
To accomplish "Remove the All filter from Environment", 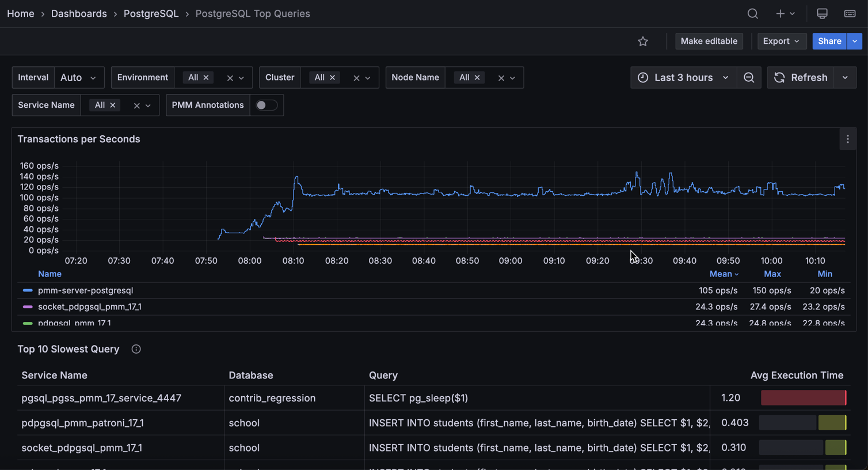I will point(205,77).
